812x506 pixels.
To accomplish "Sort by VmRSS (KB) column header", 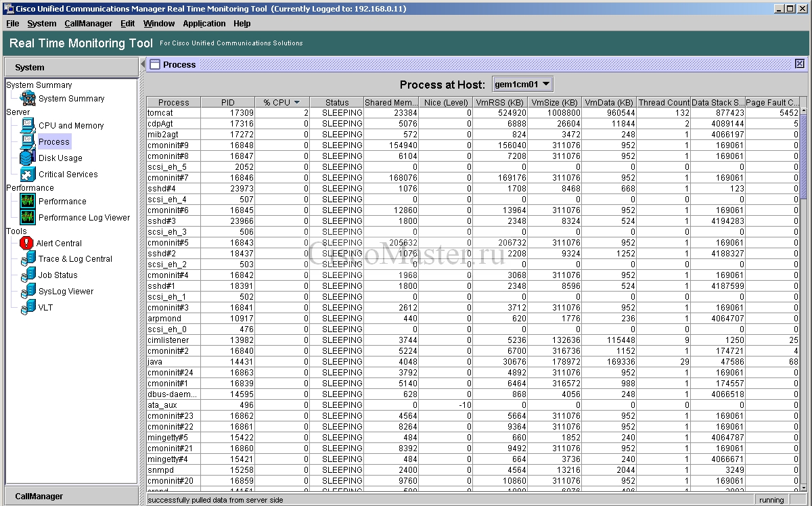I will tap(500, 102).
